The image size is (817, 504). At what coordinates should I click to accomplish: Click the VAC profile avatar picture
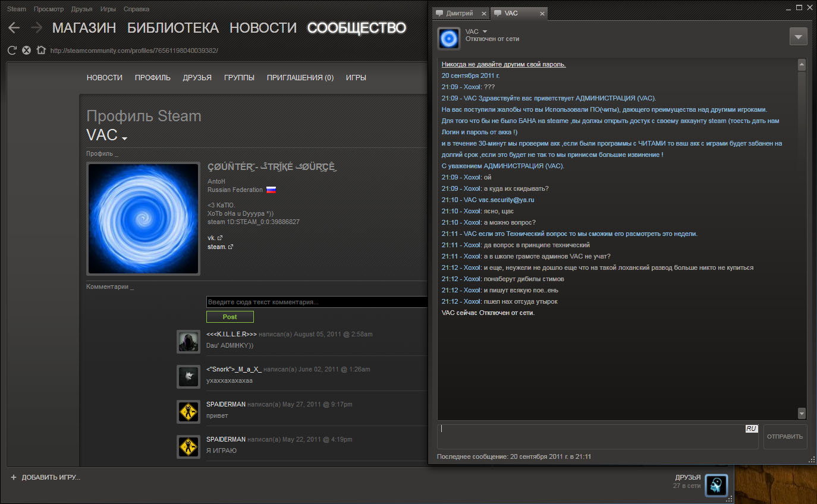143,219
